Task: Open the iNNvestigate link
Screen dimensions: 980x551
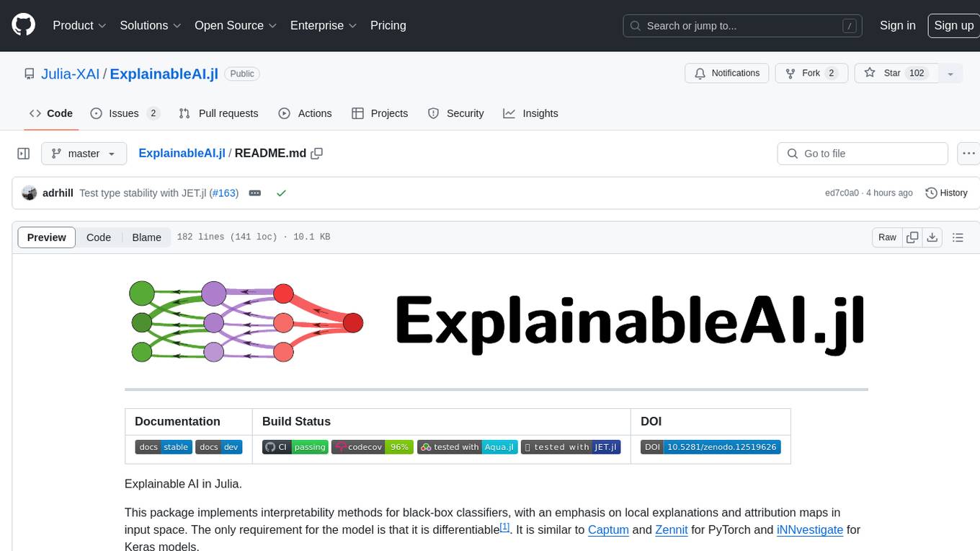Action: [810, 529]
